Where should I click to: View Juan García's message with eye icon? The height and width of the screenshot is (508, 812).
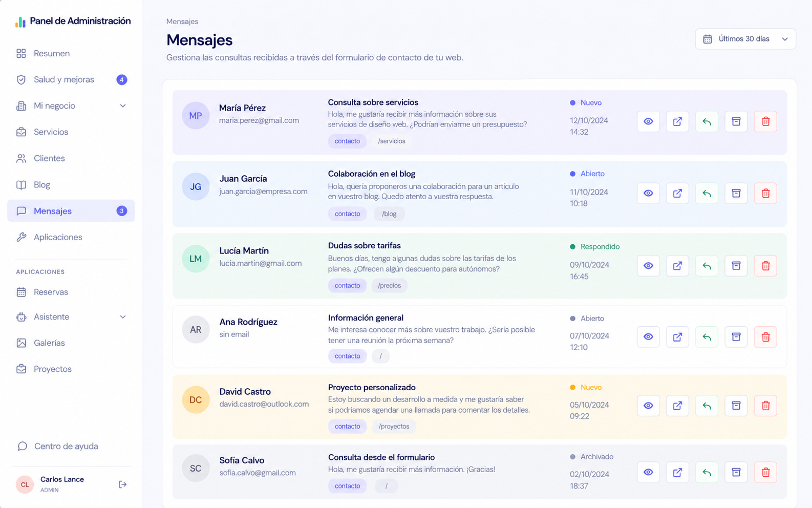pos(648,193)
